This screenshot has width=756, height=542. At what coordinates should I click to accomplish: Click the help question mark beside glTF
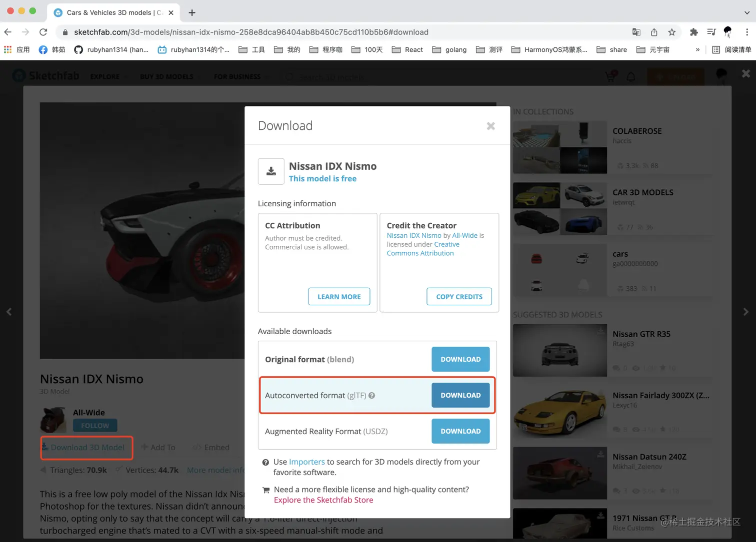coord(372,396)
